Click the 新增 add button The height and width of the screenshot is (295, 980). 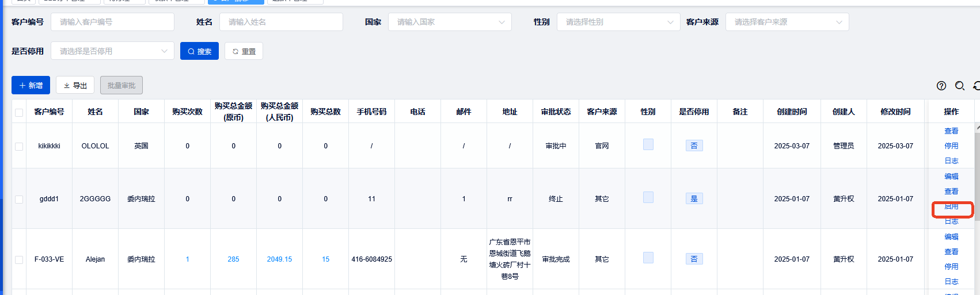(x=31, y=85)
